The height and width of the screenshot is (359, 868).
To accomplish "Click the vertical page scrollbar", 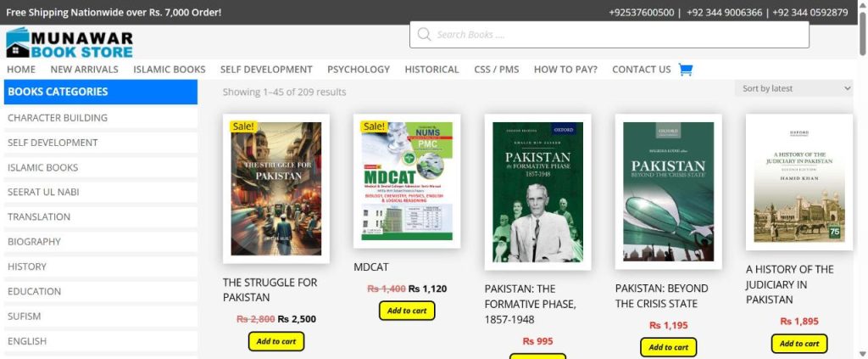I will (862, 33).
